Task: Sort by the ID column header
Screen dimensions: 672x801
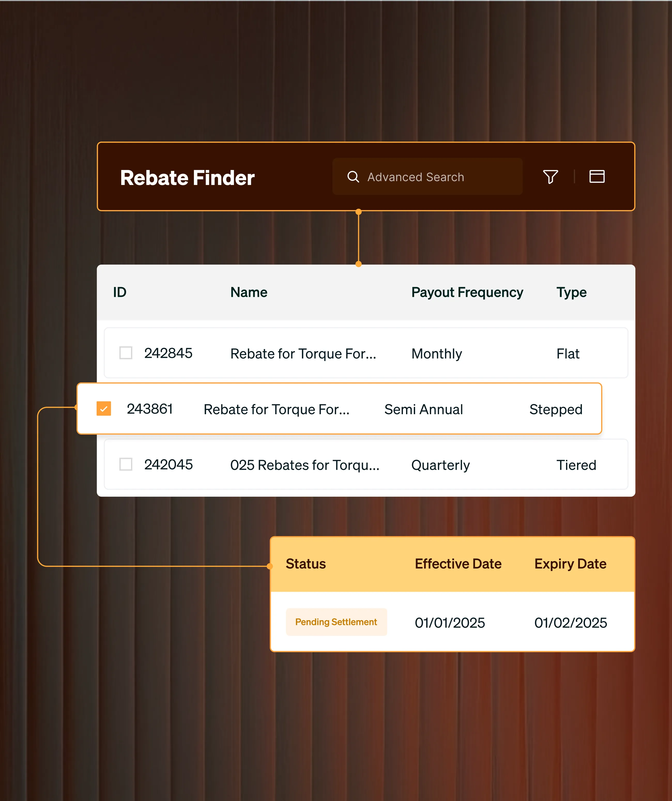Action: [119, 292]
